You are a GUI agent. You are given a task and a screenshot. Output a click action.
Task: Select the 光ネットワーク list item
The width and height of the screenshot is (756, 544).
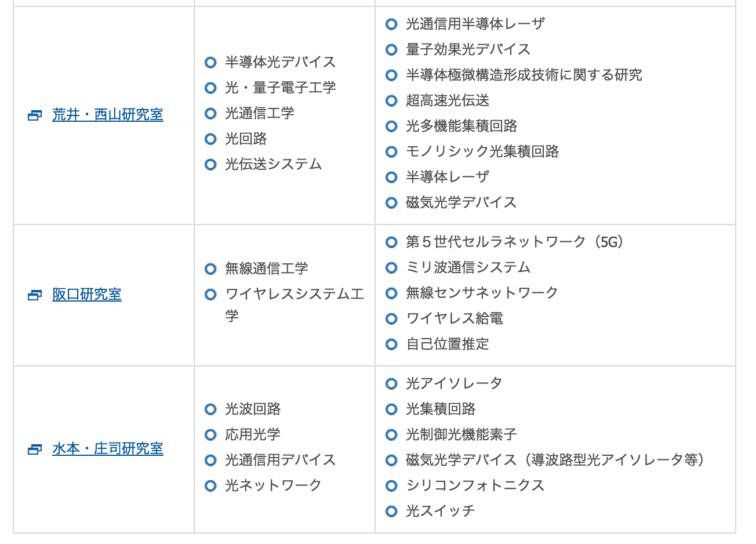click(x=273, y=485)
